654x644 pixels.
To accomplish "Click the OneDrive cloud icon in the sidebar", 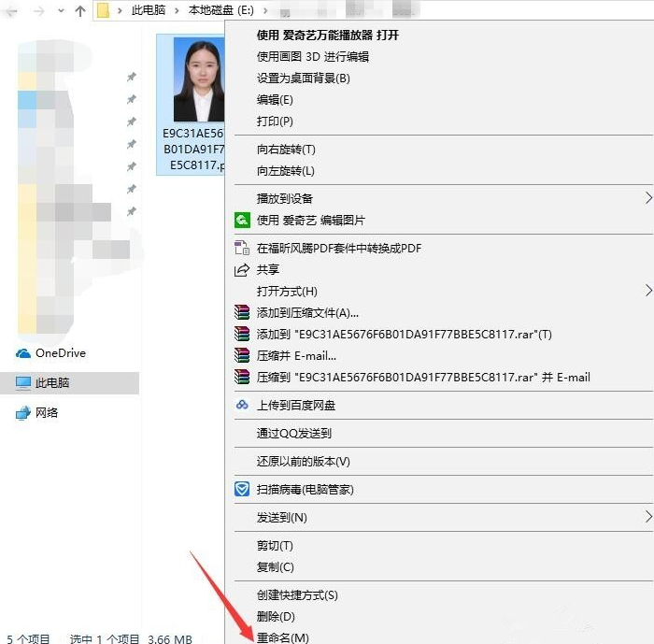I will click(x=23, y=353).
